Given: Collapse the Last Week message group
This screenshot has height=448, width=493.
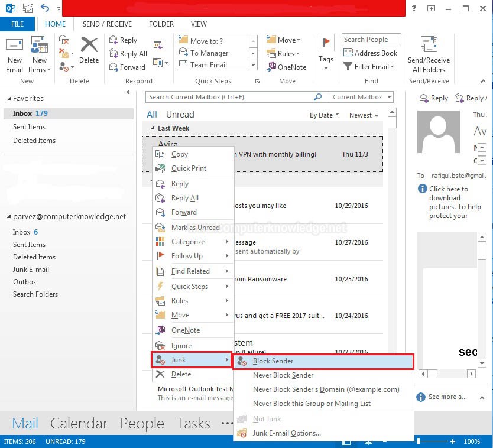Looking at the screenshot, I should [x=153, y=128].
